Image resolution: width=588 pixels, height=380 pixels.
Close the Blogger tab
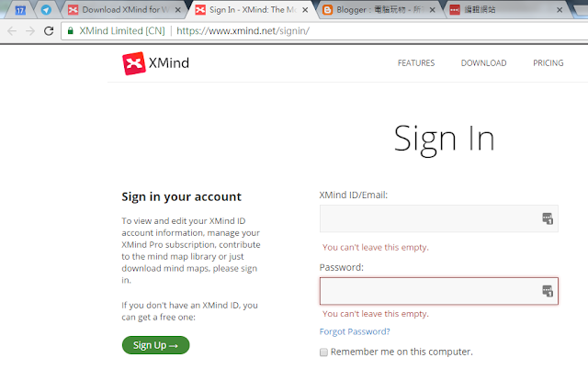pyautogui.click(x=433, y=10)
